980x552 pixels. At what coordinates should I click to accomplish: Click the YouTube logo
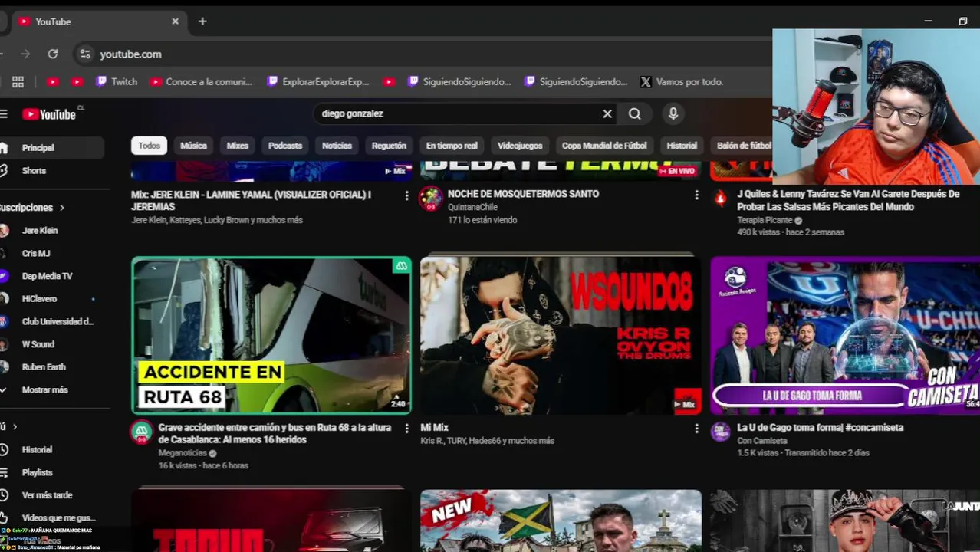coord(49,114)
